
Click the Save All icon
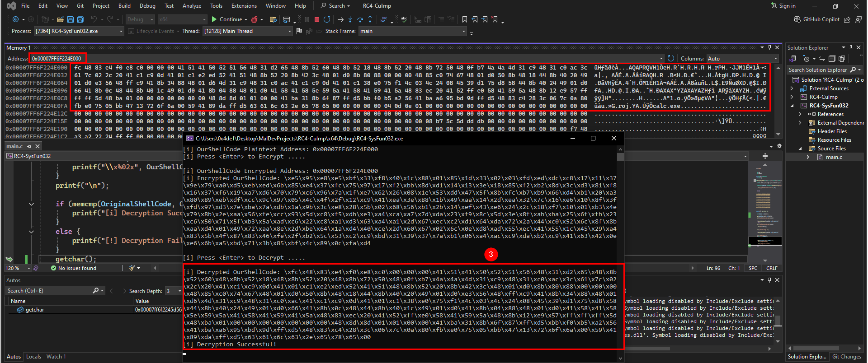click(x=80, y=19)
